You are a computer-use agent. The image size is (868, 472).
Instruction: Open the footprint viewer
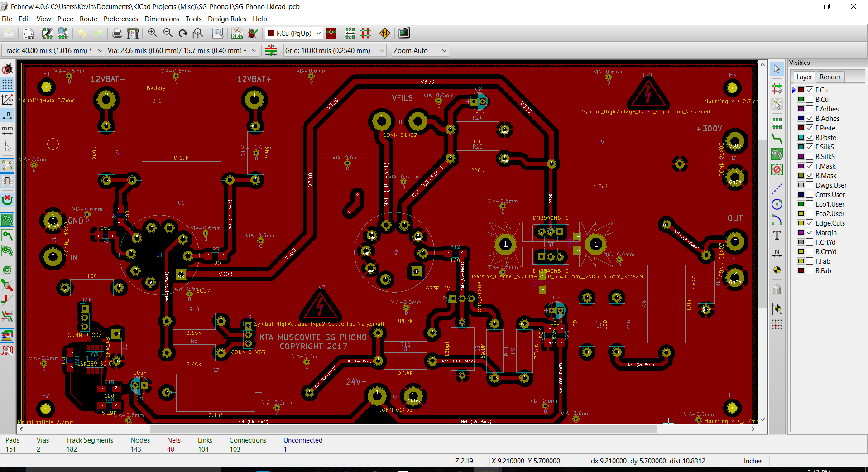click(x=63, y=33)
